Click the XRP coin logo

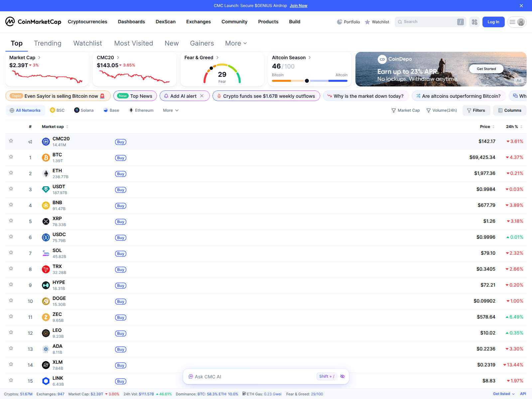(x=46, y=221)
